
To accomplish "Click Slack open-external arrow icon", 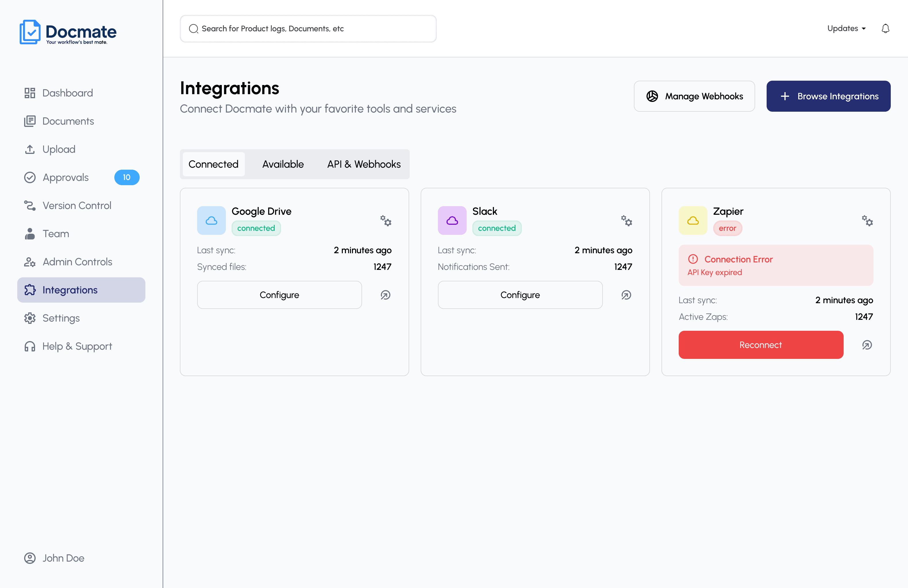I will (x=626, y=295).
